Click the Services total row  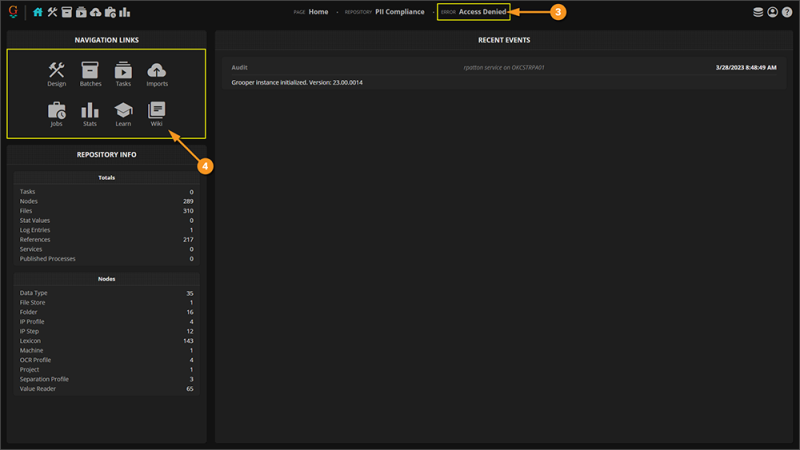click(107, 249)
